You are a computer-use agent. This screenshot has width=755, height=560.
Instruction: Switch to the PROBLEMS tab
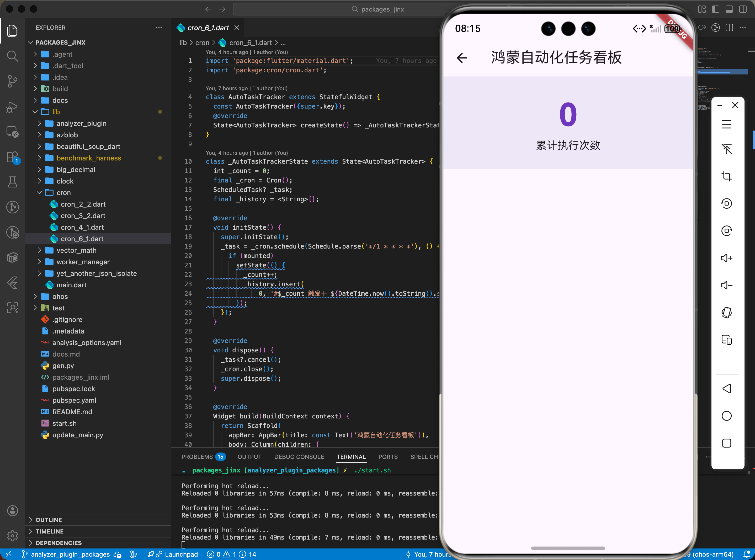click(x=197, y=457)
